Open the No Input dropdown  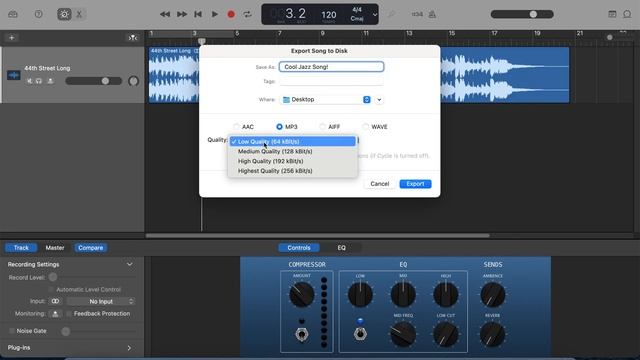[101, 301]
